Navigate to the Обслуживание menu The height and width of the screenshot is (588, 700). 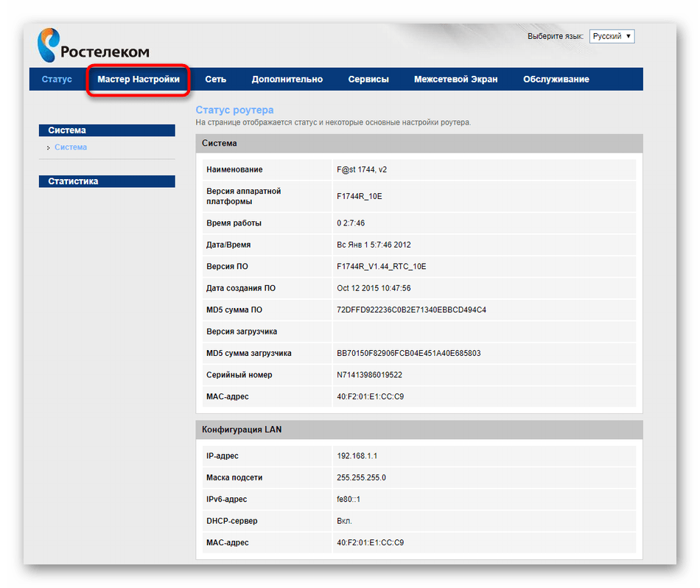coord(556,80)
